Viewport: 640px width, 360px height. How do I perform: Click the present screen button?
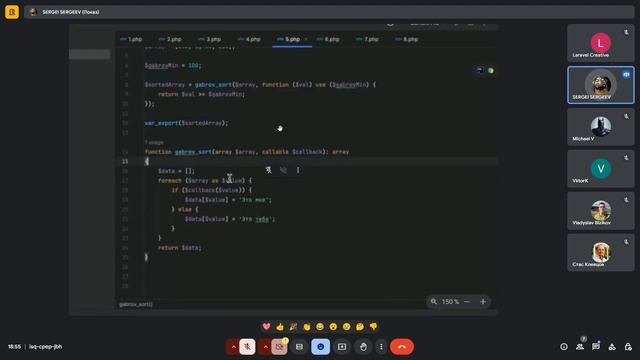point(342,347)
